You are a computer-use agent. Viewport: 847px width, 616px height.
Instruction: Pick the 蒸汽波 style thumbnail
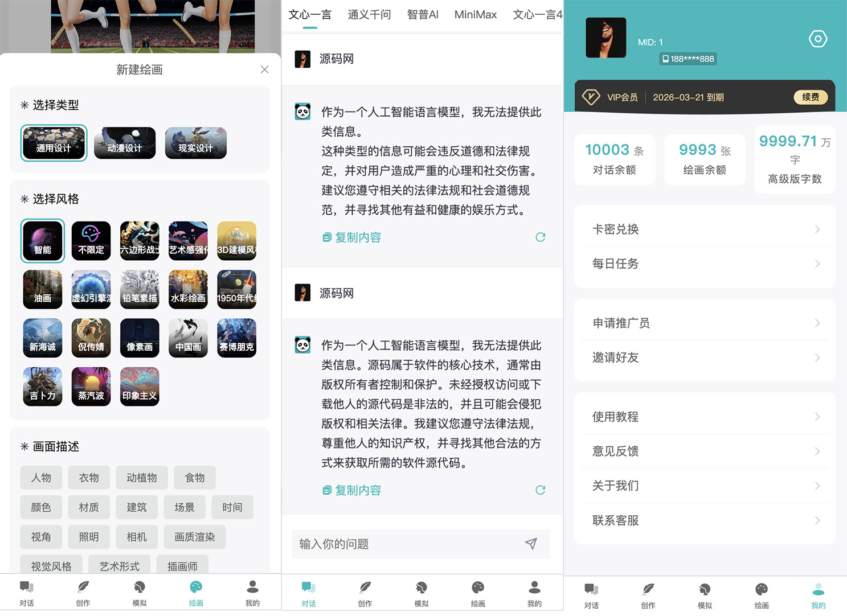click(x=91, y=387)
